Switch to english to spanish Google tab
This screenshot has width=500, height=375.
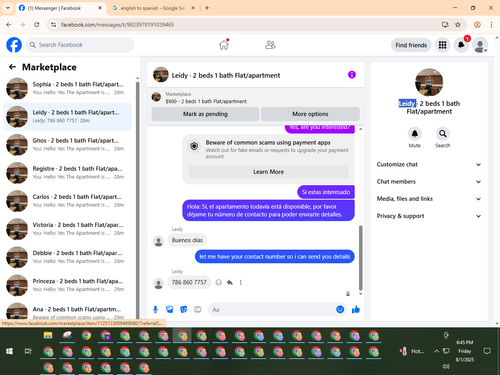[x=153, y=8]
